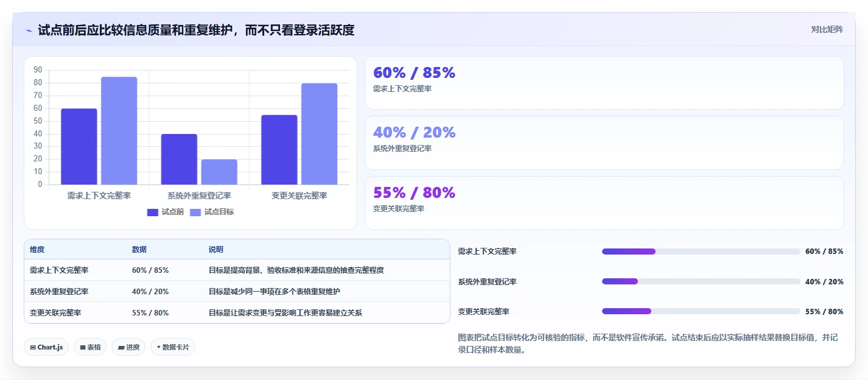The width and height of the screenshot is (868, 380).
Task: Click the description starting 目标是让需求变更
Action: point(285,313)
